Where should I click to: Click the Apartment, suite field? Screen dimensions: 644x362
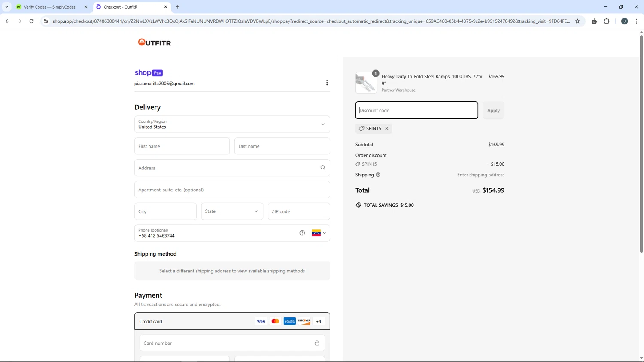(x=232, y=190)
